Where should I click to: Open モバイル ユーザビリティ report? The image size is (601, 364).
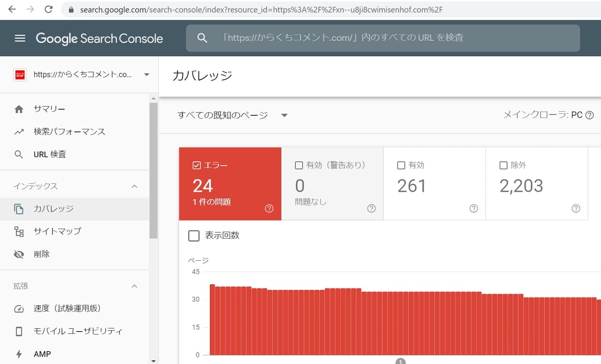tap(78, 331)
